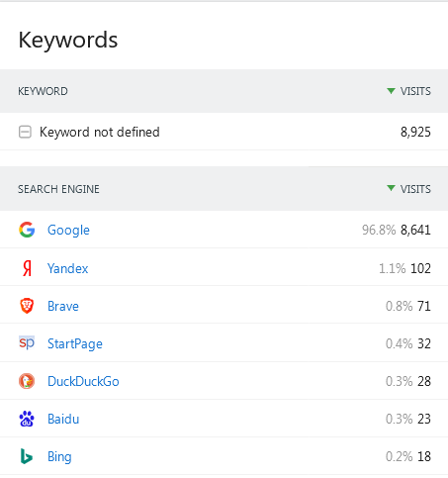This screenshot has height=478, width=448.
Task: Sort search engines by VISITS arrow
Action: (391, 188)
